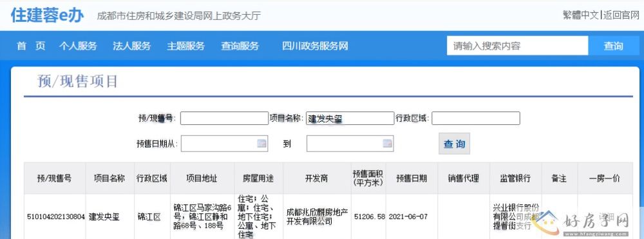Click the top blue 查询 search button
The height and width of the screenshot is (239, 644).
pos(613,46)
